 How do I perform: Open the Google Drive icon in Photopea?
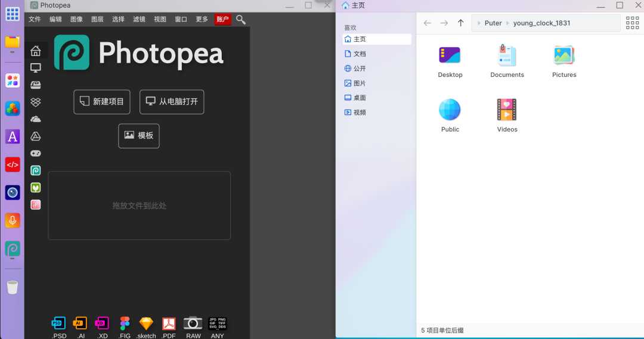36,136
